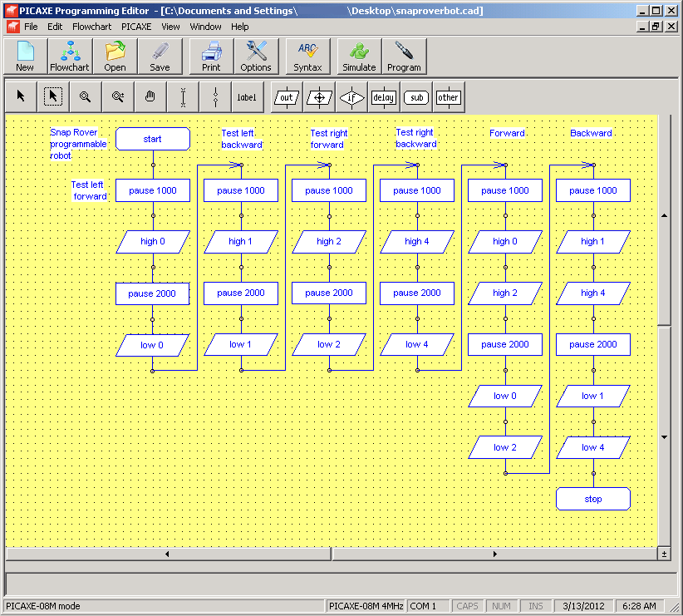The width and height of the screenshot is (683, 616).
Task: Select the 'label' tool
Action: point(246,96)
